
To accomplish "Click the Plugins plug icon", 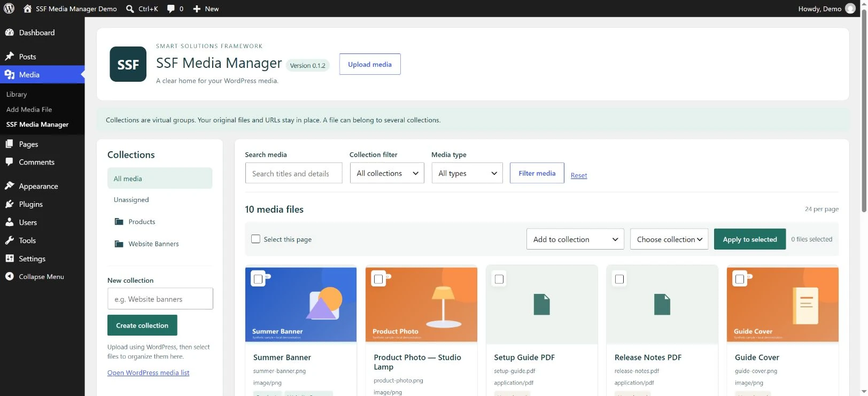I will click(9, 204).
